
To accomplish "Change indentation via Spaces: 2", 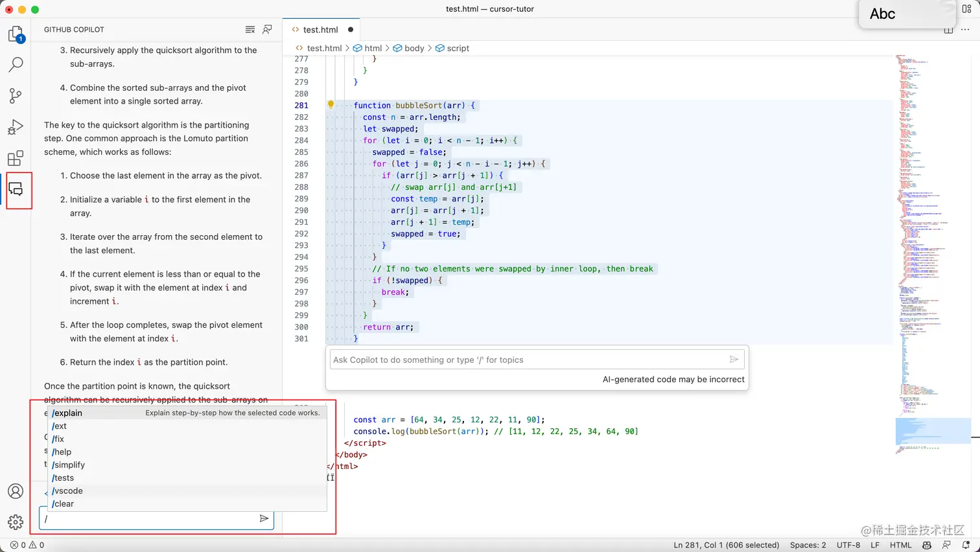I will click(808, 545).
